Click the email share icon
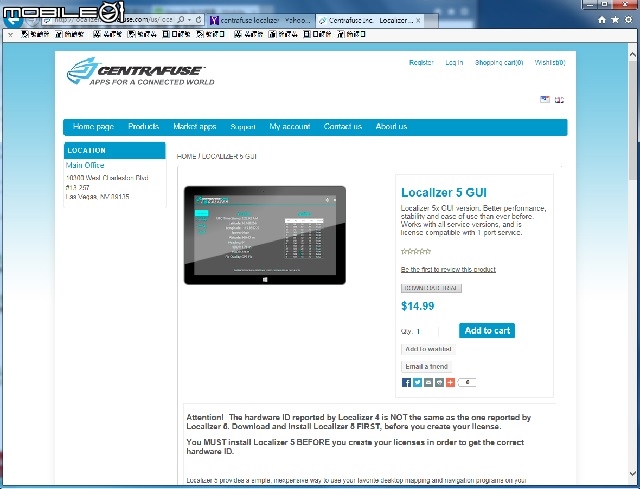 coord(428,382)
